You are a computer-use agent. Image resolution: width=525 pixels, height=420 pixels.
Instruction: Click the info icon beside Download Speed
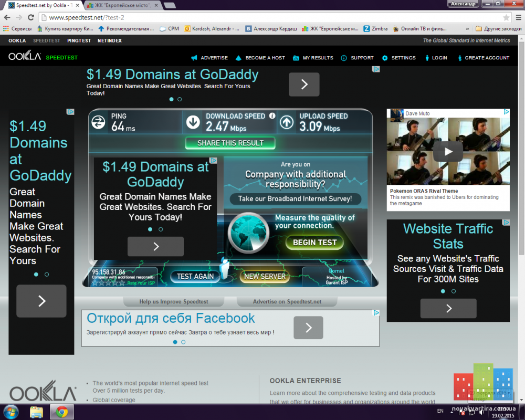click(272, 116)
